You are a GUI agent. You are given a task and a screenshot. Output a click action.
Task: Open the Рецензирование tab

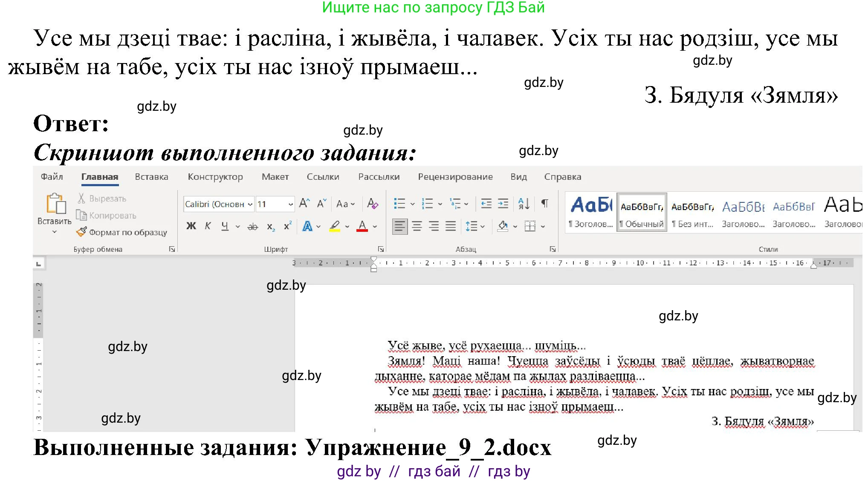[456, 176]
